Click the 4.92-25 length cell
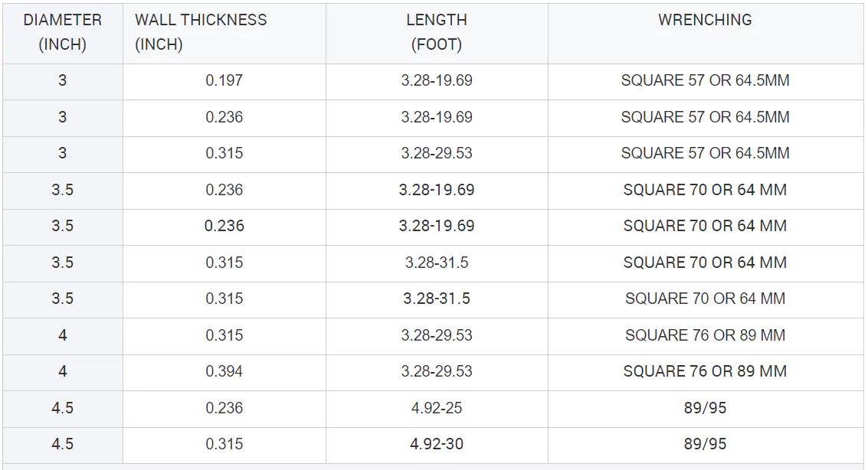This screenshot has height=470, width=868. click(437, 408)
